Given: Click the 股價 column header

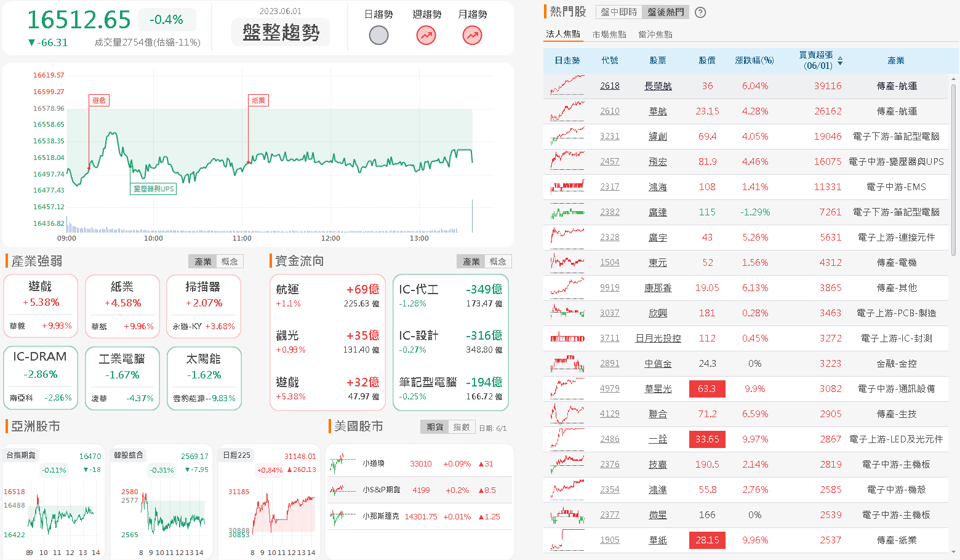Looking at the screenshot, I should coord(707,60).
